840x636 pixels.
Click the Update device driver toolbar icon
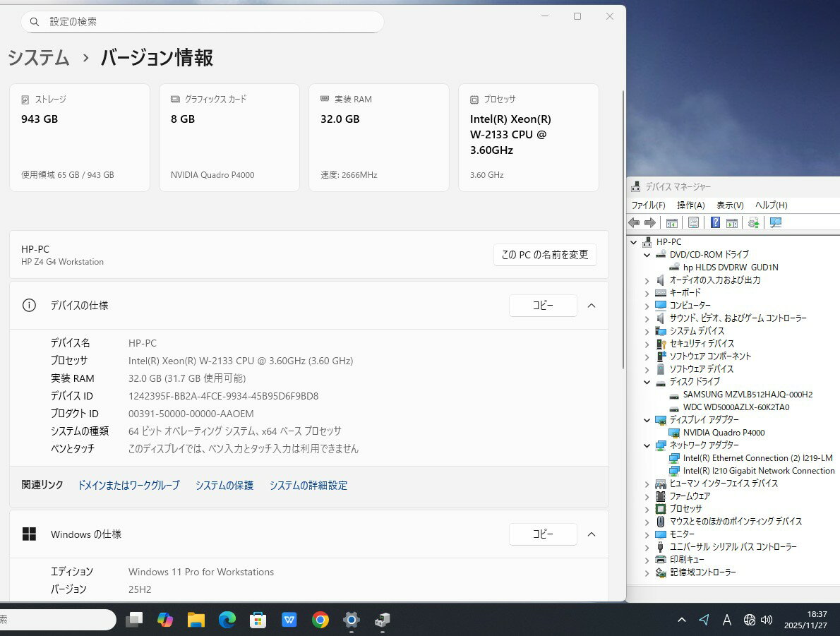754,223
